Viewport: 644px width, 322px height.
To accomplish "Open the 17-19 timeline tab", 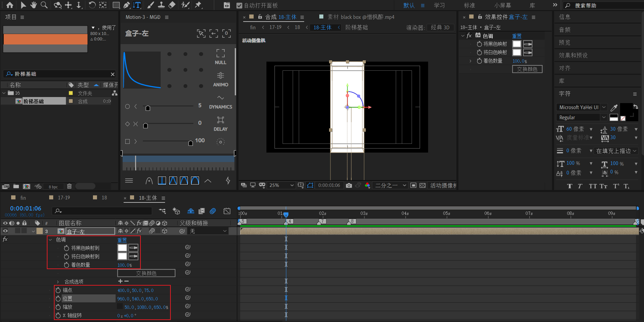I will coord(64,198).
